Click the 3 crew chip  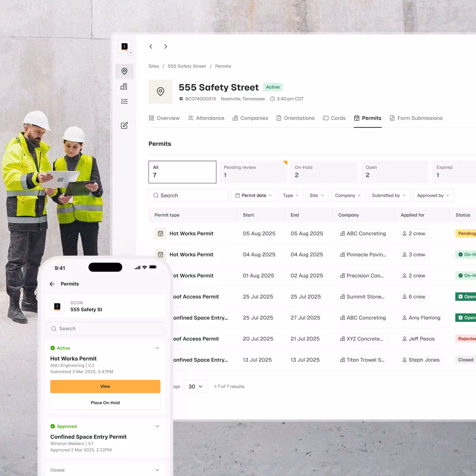click(x=414, y=255)
